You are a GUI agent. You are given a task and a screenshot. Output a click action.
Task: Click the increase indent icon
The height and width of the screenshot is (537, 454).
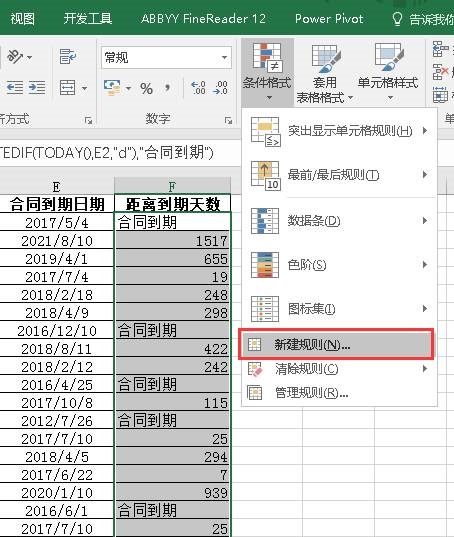[37, 88]
